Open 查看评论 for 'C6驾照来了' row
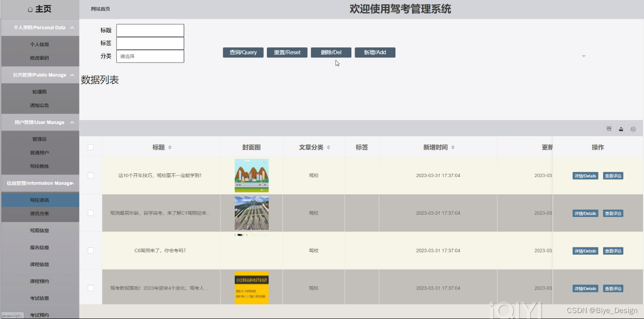644x319 pixels. click(x=613, y=251)
